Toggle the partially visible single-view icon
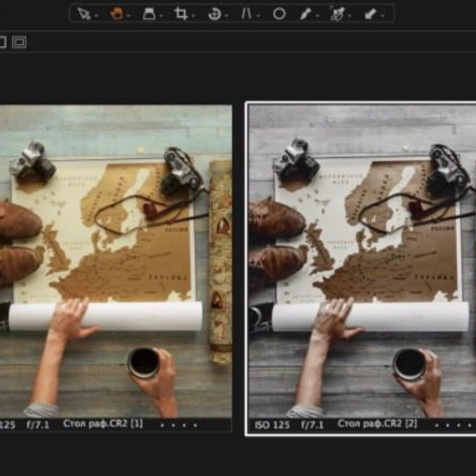The width and height of the screenshot is (476, 476). pos(2,42)
